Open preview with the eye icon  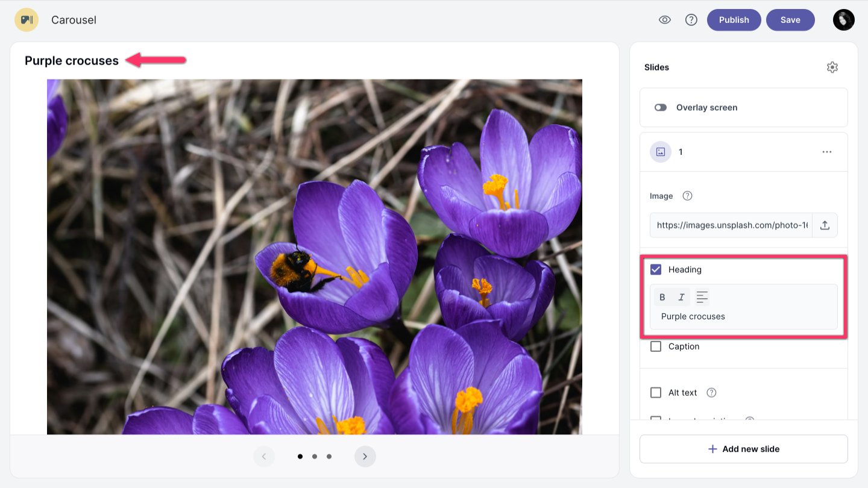click(x=665, y=20)
